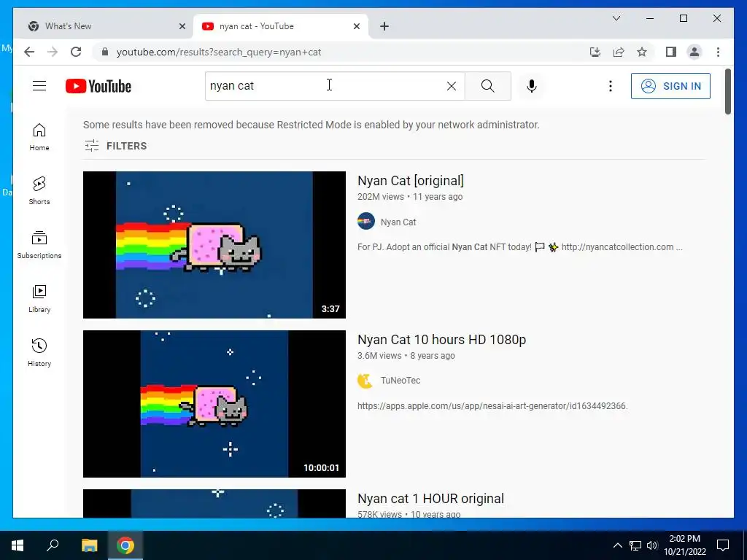The width and height of the screenshot is (747, 560).
Task: Go to Home in sidebar
Action: coord(39,137)
